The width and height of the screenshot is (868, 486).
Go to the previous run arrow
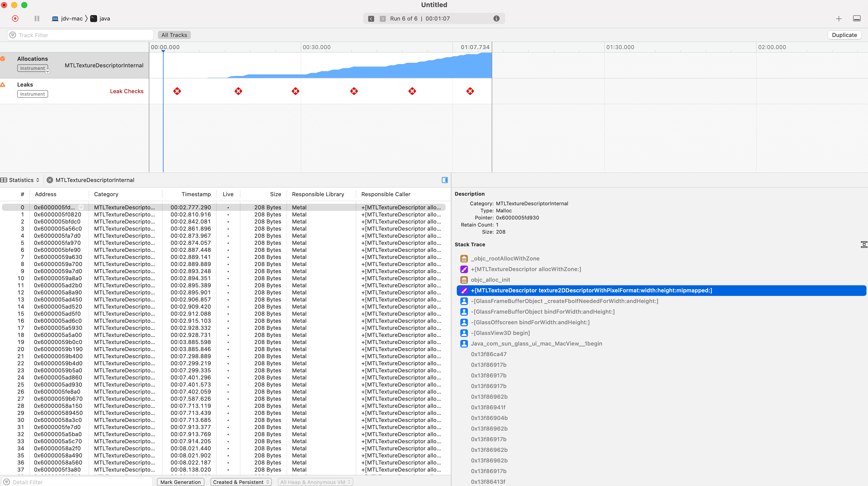tap(371, 19)
